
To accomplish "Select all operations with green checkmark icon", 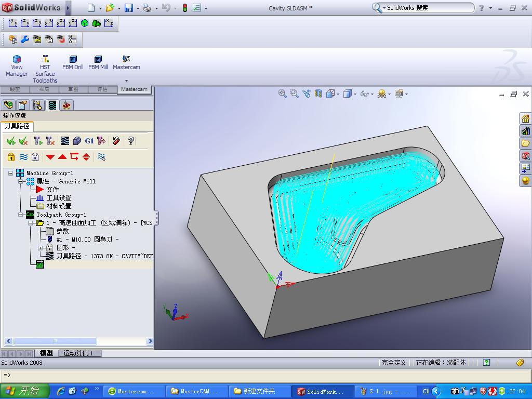I will (11, 141).
